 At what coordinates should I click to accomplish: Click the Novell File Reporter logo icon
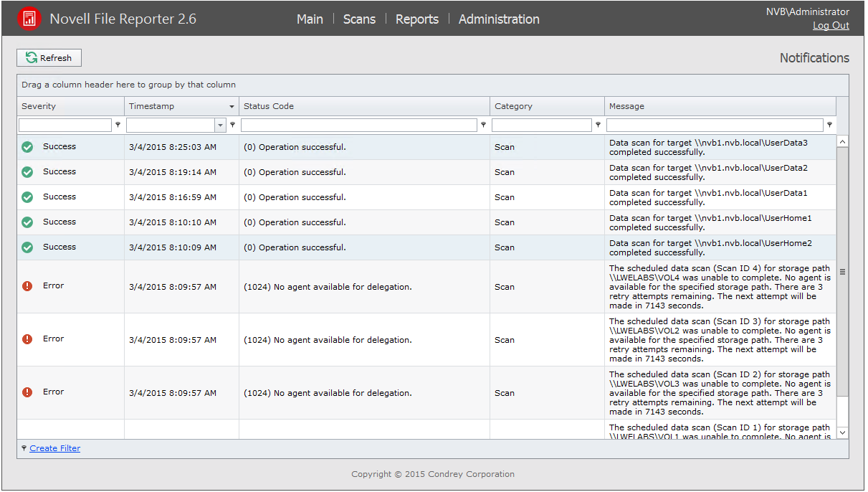click(29, 19)
